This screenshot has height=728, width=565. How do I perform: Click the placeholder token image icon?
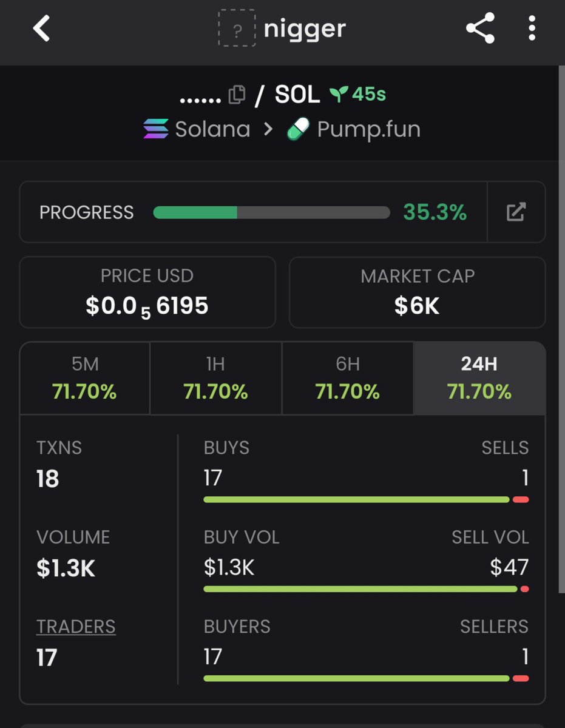237,29
